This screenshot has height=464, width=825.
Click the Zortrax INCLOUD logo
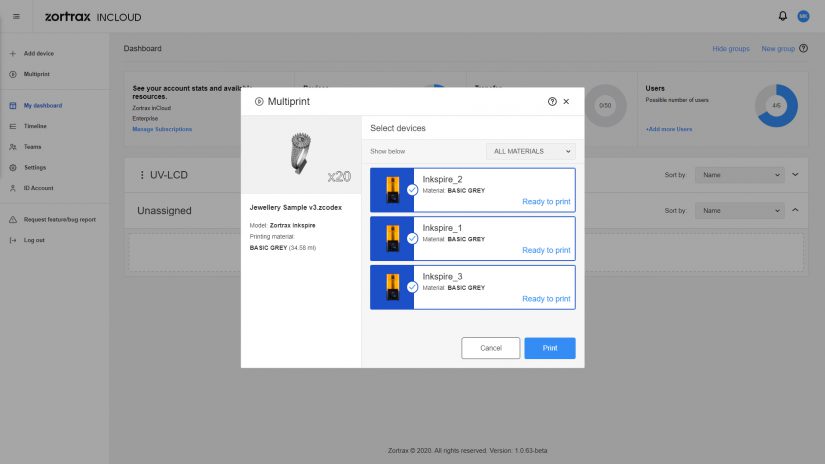pos(93,17)
